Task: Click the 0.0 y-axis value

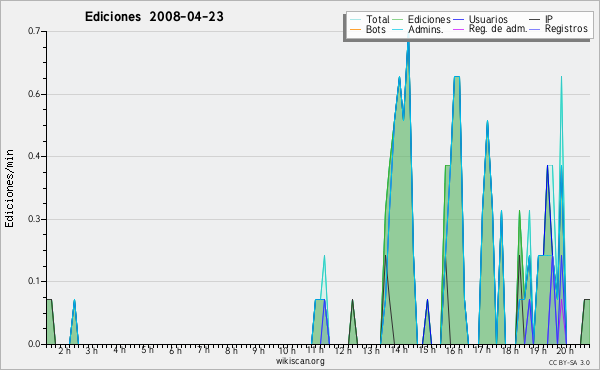Action: [x=33, y=344]
